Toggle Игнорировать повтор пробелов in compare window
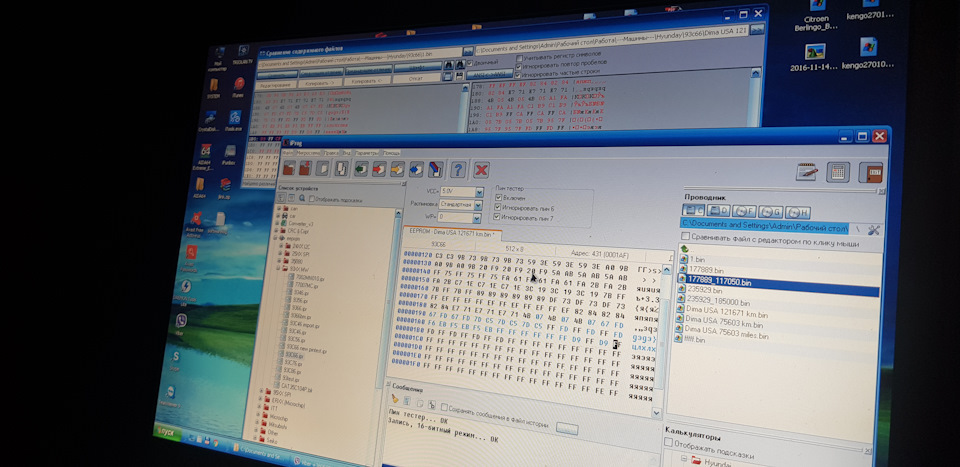 coord(520,66)
